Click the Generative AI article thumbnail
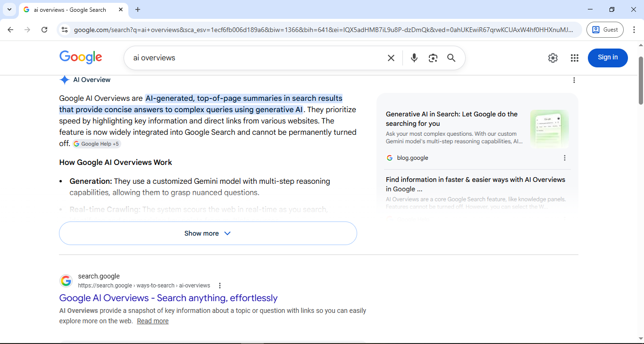Screen dimensions: 644x344 point(550,129)
